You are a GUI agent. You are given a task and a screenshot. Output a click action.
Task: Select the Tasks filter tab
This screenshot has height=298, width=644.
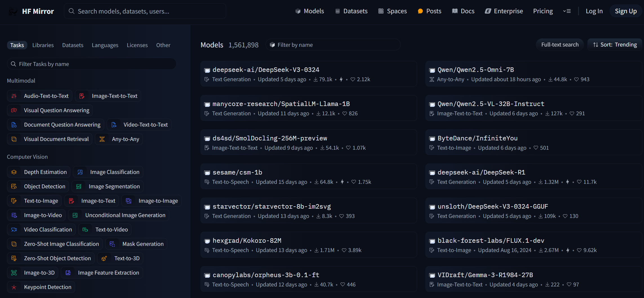click(x=17, y=45)
